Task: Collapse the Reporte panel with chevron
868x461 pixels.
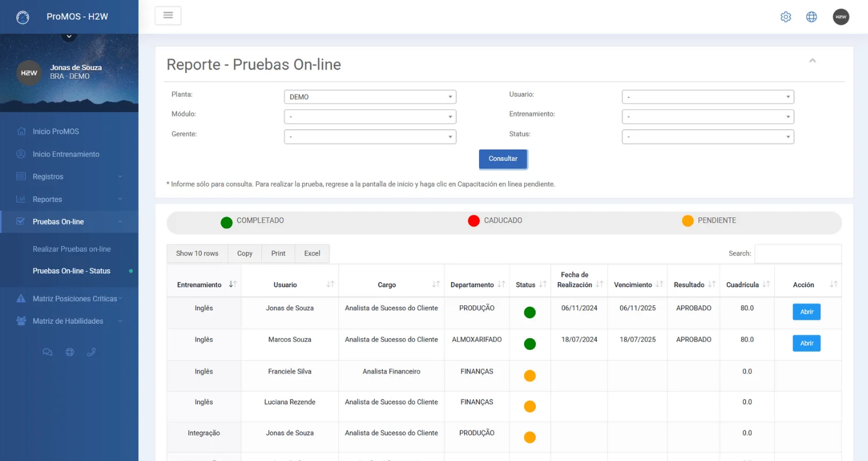Action: [812, 60]
